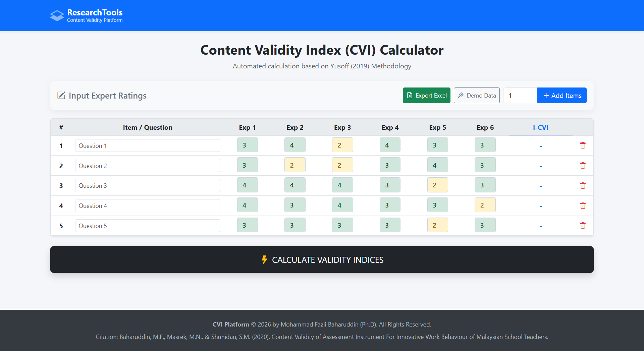Click the lightning bolt calculate icon
This screenshot has height=351, width=644.
click(x=265, y=259)
